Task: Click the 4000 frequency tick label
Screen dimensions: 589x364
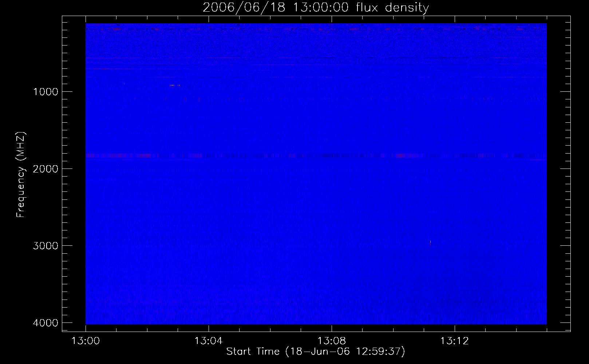Action: [46, 323]
